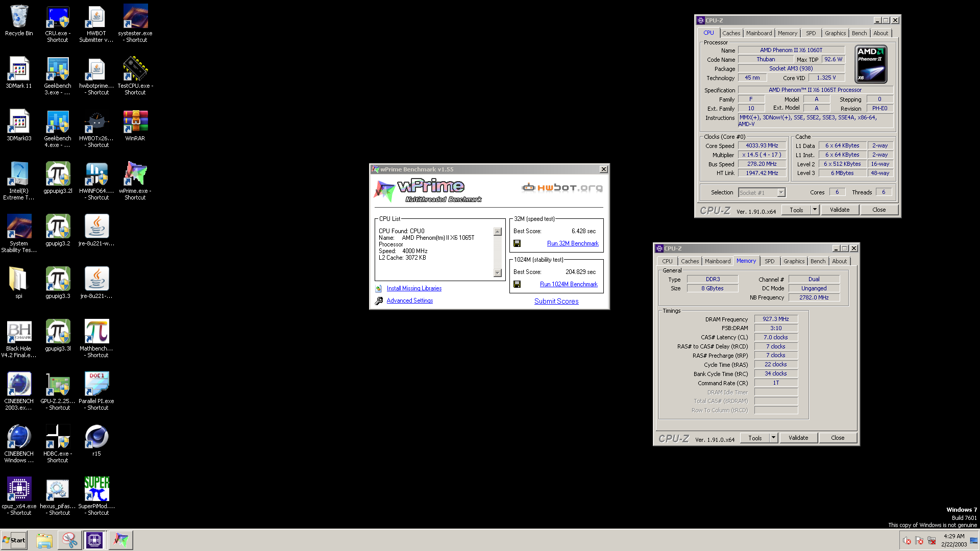Click the HWBOT.org logo in wPrime
The image size is (980, 551).
[562, 188]
